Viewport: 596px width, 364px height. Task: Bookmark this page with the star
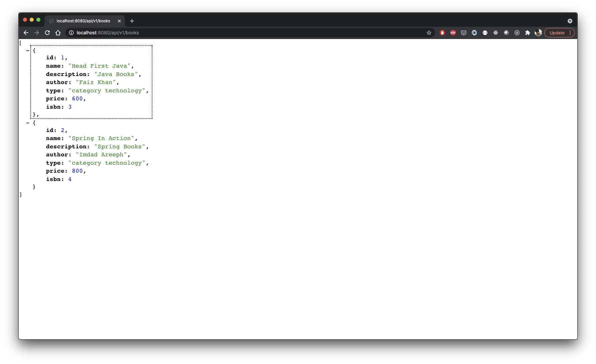click(429, 33)
